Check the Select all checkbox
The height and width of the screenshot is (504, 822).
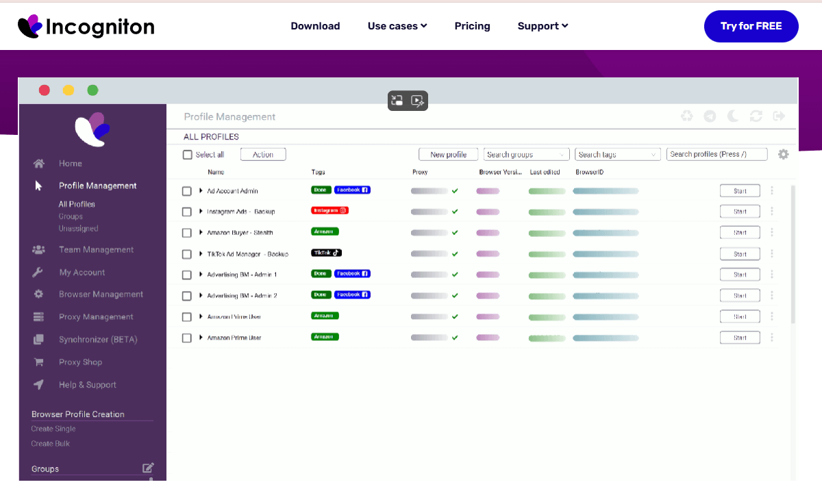188,155
